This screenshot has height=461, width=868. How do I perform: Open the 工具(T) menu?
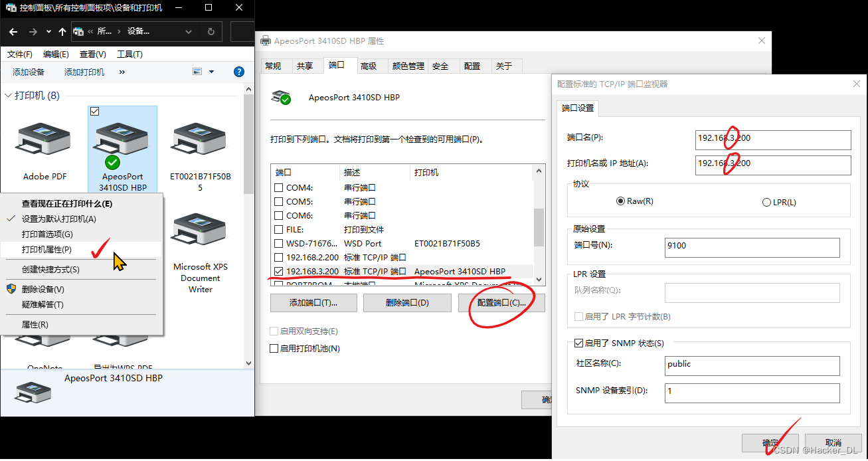click(130, 54)
